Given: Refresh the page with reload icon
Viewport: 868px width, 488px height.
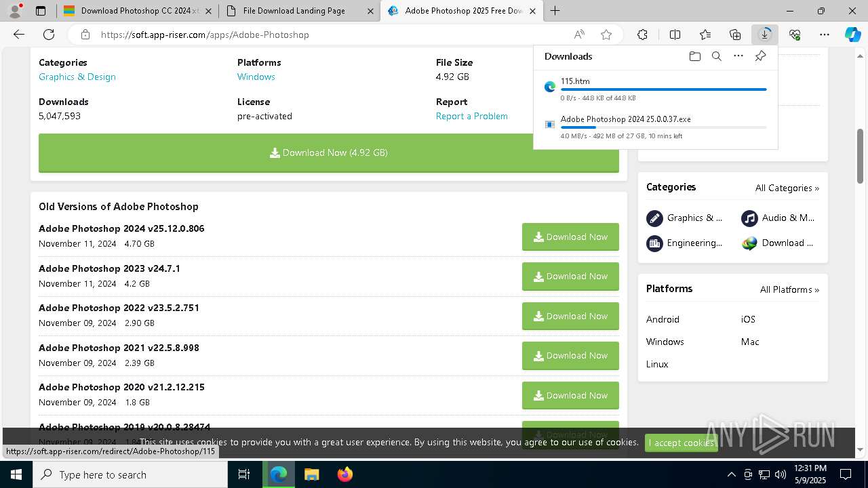Looking at the screenshot, I should tap(49, 35).
